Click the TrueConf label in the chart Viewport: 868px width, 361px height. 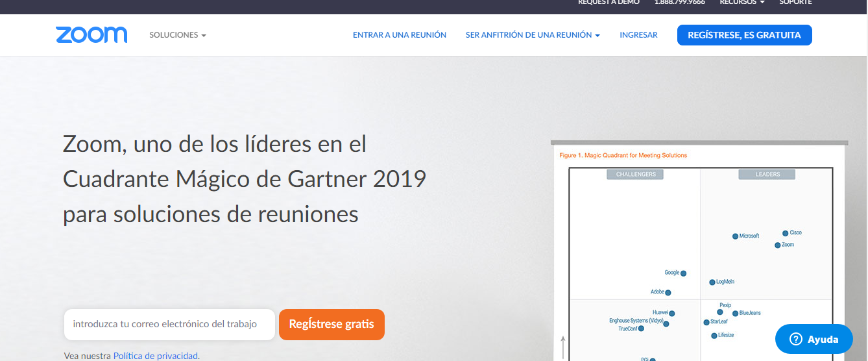(x=627, y=329)
